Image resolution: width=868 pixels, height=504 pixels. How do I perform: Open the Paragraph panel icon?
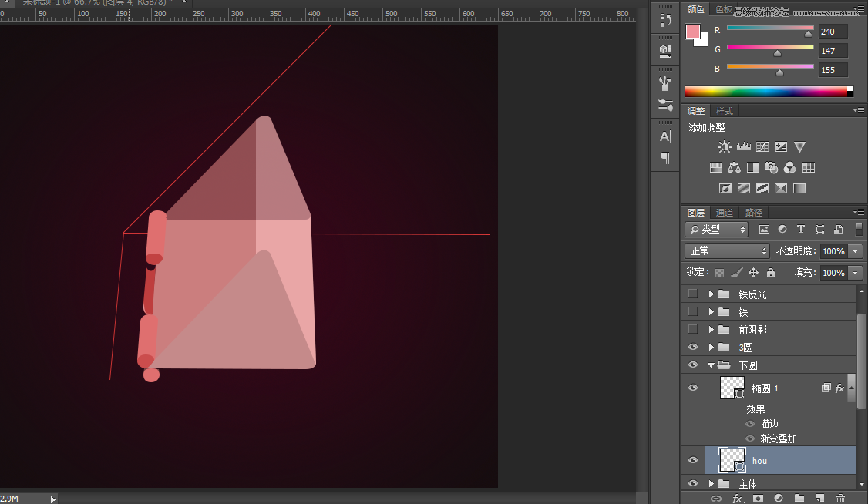pos(665,158)
